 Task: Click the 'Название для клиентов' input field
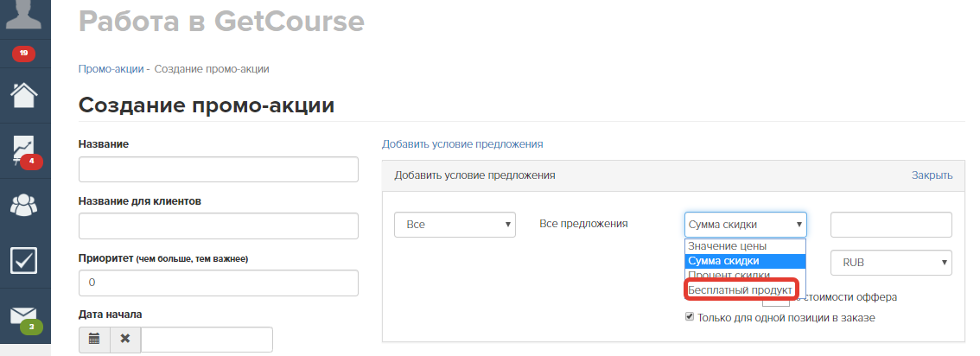pos(218,226)
